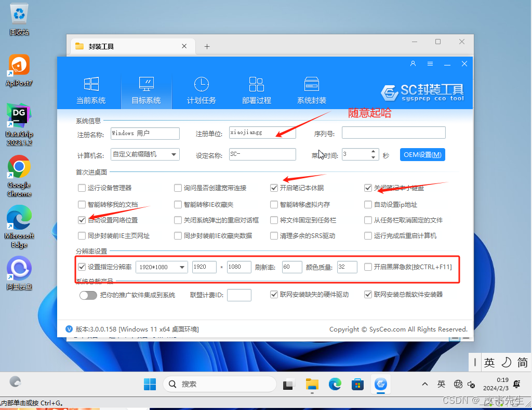Click the OEM设置(M) button

422,155
